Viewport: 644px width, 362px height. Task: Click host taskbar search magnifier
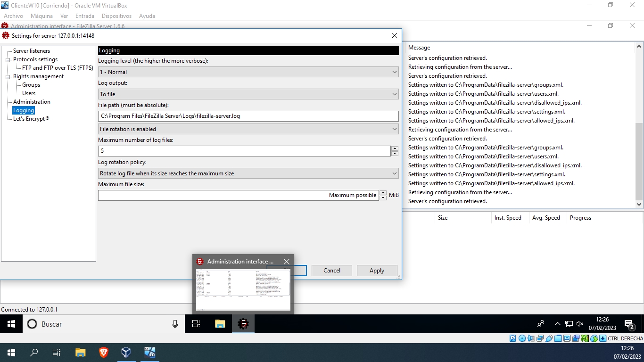click(x=34, y=353)
